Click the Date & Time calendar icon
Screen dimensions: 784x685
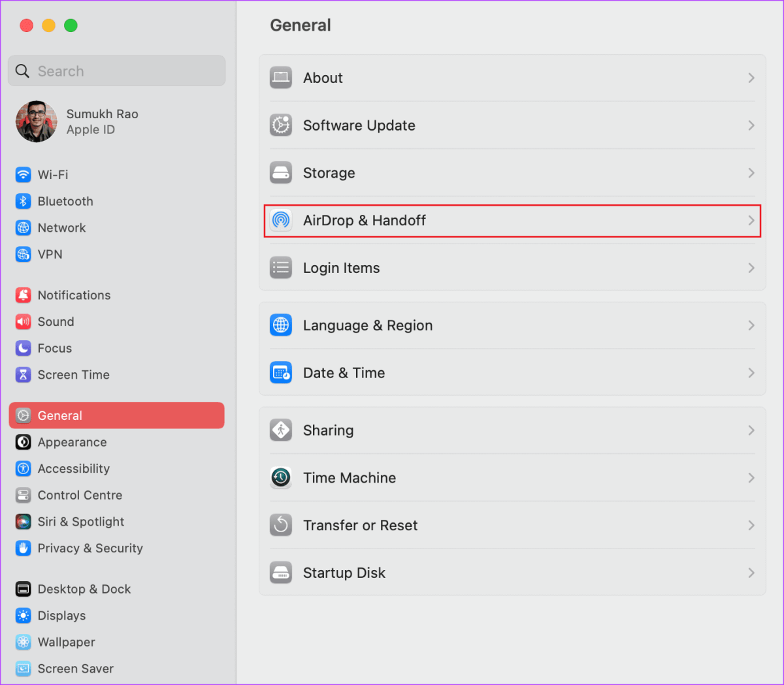(281, 373)
